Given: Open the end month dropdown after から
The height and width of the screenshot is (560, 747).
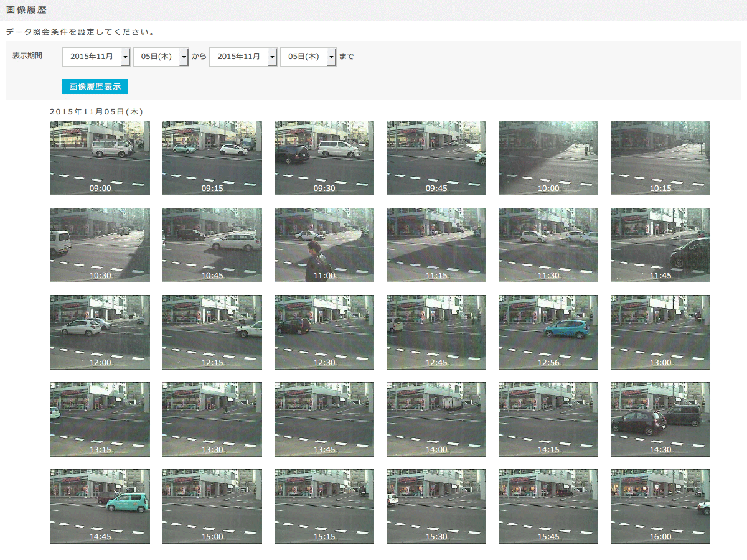Looking at the screenshot, I should 243,57.
